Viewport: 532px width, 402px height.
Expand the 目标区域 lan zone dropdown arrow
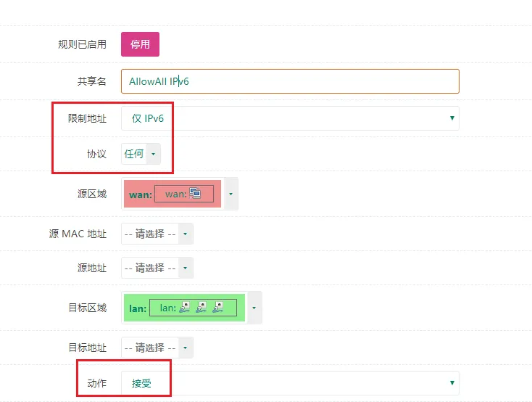tap(254, 308)
